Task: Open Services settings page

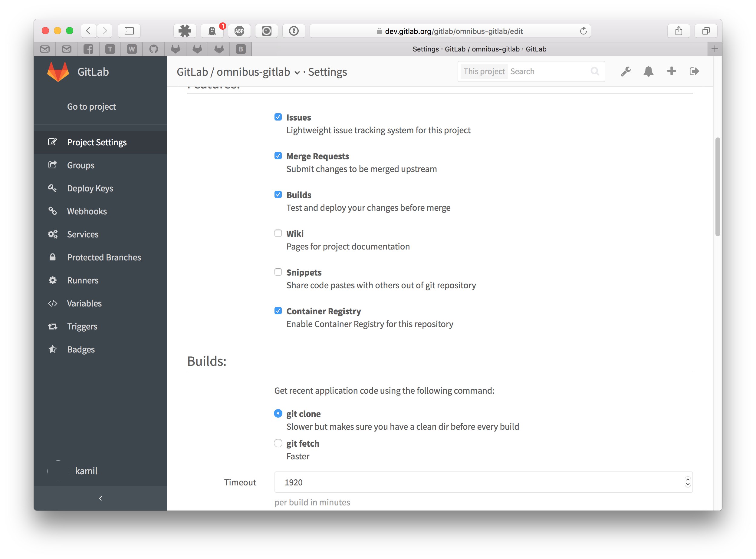Action: click(x=100, y=234)
